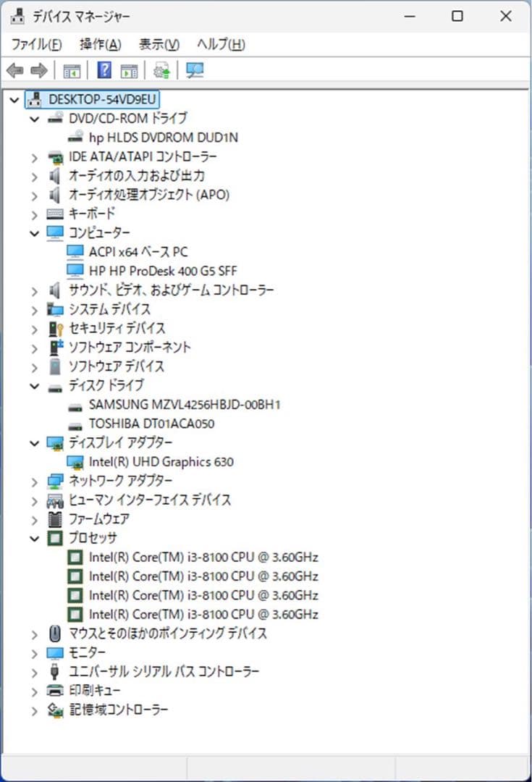Image resolution: width=532 pixels, height=782 pixels.
Task: Open the 表示(V) menu
Action: pos(159,44)
